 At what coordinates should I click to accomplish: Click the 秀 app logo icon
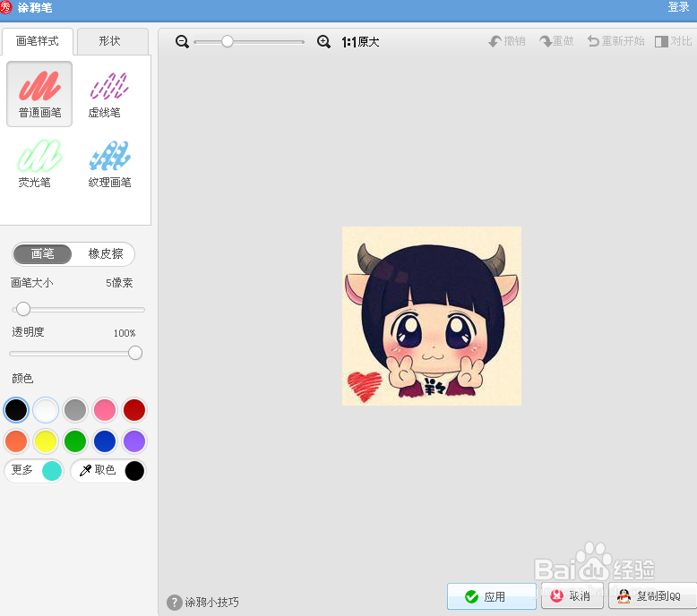tap(5, 7)
